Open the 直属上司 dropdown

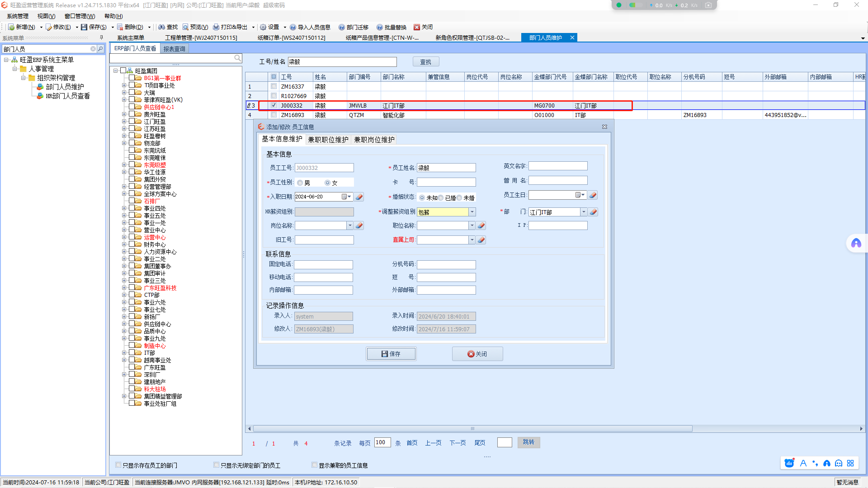tap(472, 240)
